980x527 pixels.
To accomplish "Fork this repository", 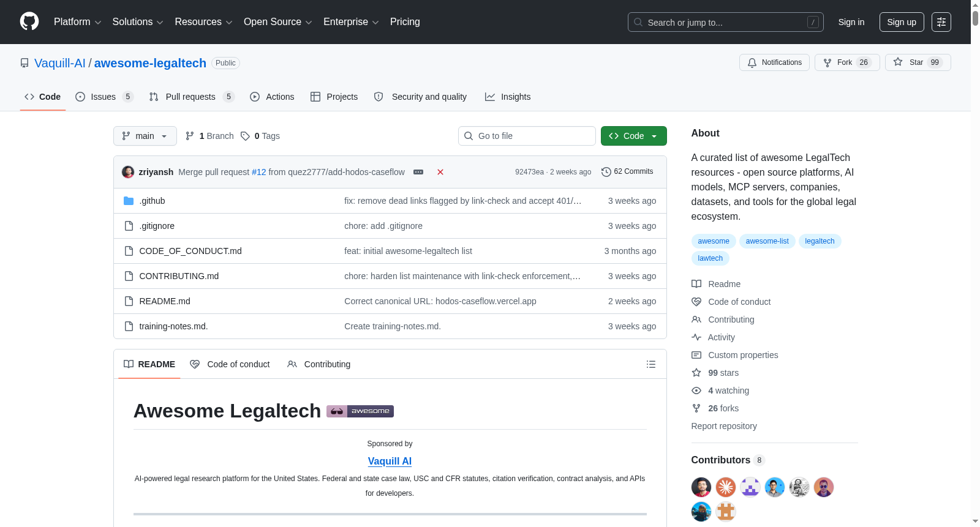I will point(847,62).
